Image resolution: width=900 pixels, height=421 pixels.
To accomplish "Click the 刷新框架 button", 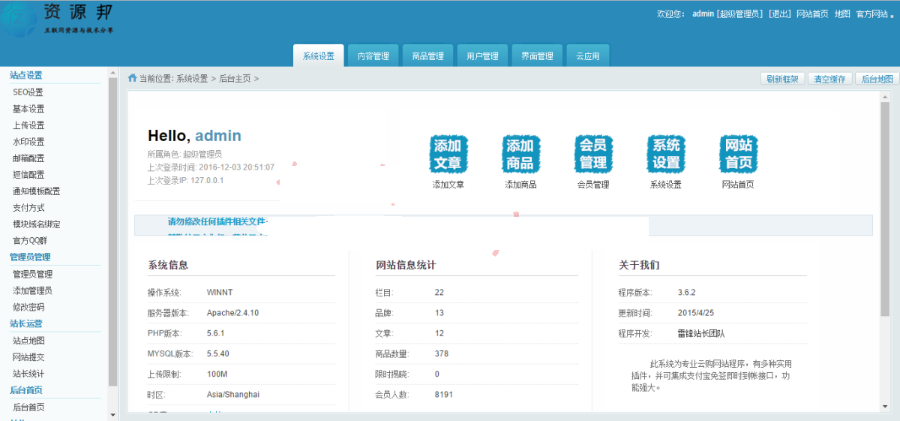I will point(782,79).
